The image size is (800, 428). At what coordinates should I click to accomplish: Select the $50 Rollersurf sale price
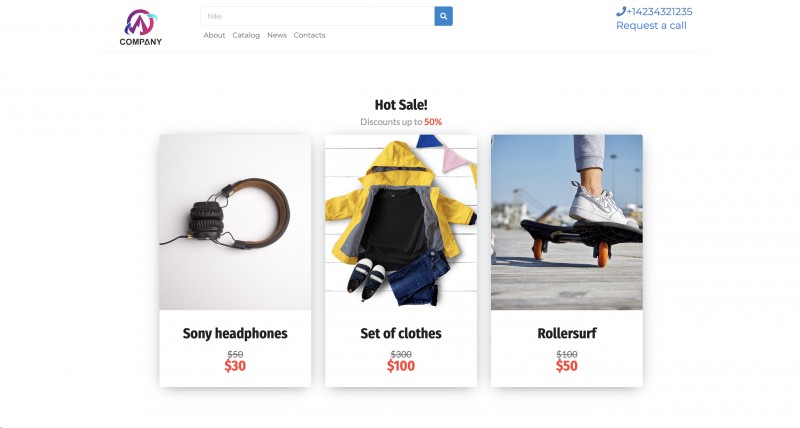[x=567, y=366]
